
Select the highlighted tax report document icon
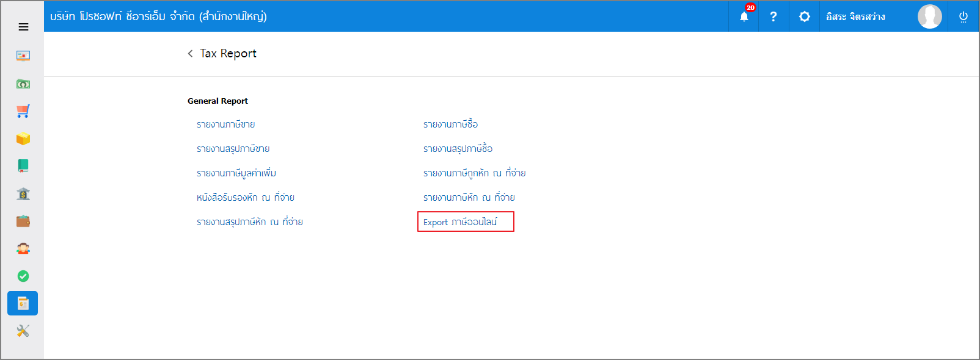click(x=23, y=303)
